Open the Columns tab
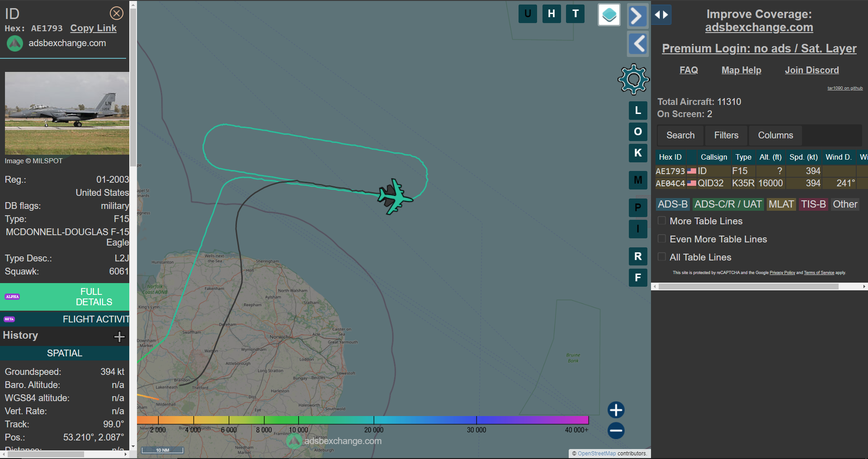 pyautogui.click(x=775, y=135)
